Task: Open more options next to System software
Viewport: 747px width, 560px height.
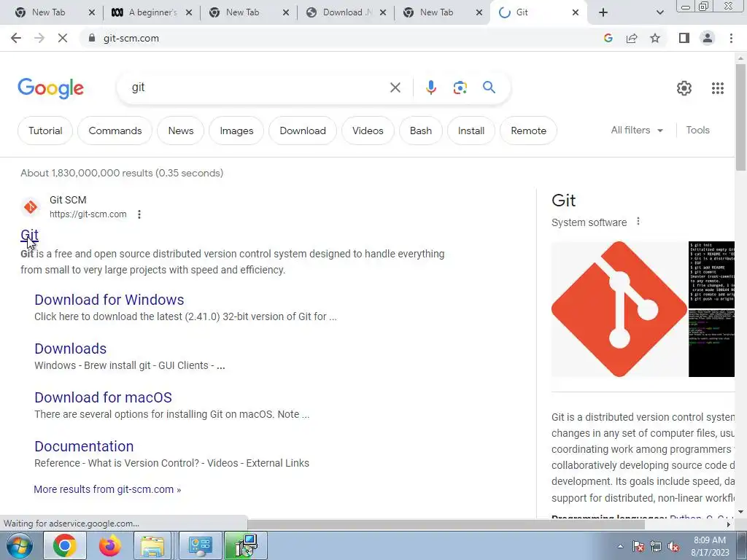Action: tap(638, 222)
